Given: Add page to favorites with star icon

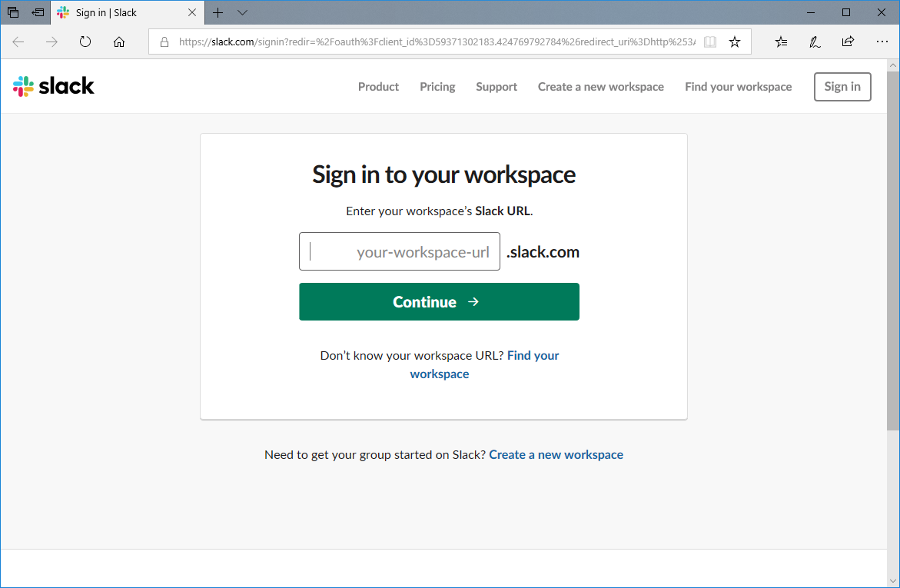Looking at the screenshot, I should pos(735,42).
